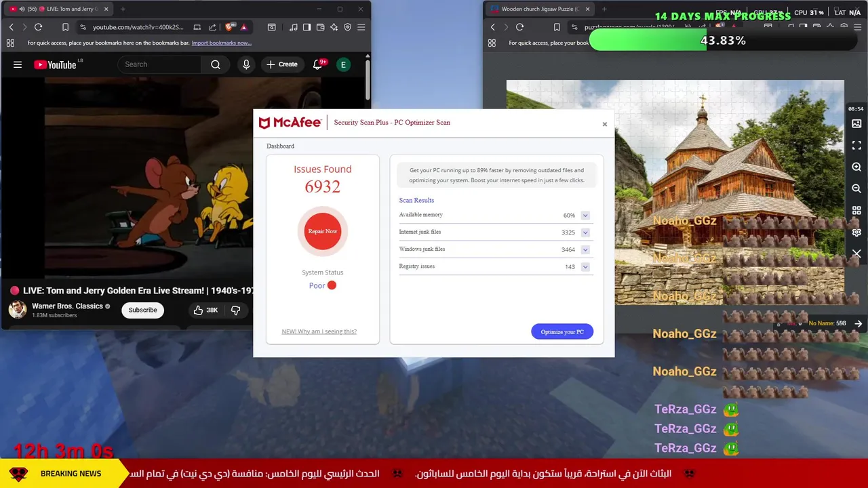868x488 pixels.
Task: Zoom out on the puzzle
Action: click(x=856, y=188)
